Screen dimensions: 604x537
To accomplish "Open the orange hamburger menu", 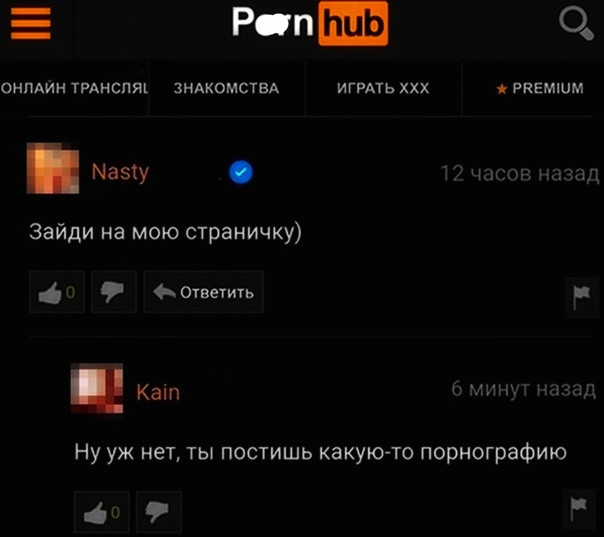I will tap(31, 23).
